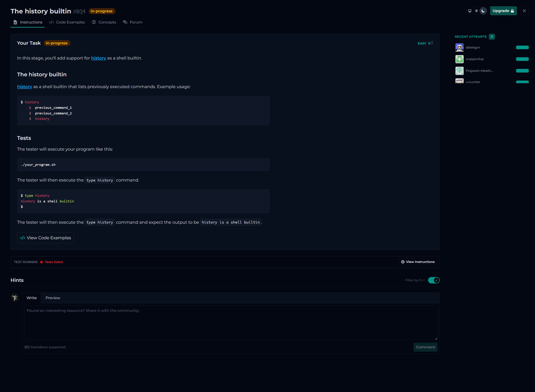Open the Code Examples tab
This screenshot has width=535, height=392.
click(67, 22)
